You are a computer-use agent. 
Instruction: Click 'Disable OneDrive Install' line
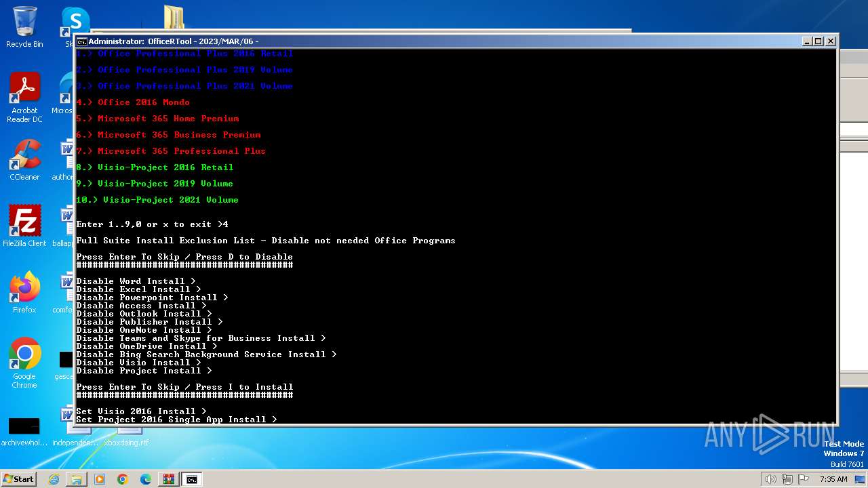pyautogui.click(x=146, y=346)
